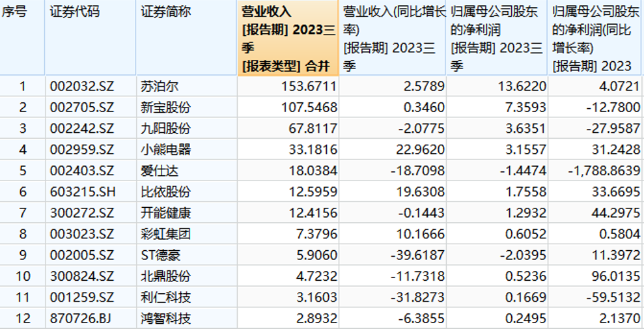Sort by 营业收入 2023三季 column header
This screenshot has width=644, height=329.
click(x=288, y=38)
